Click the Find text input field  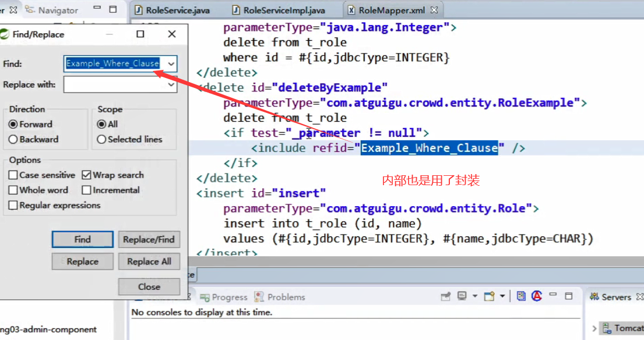(115, 64)
